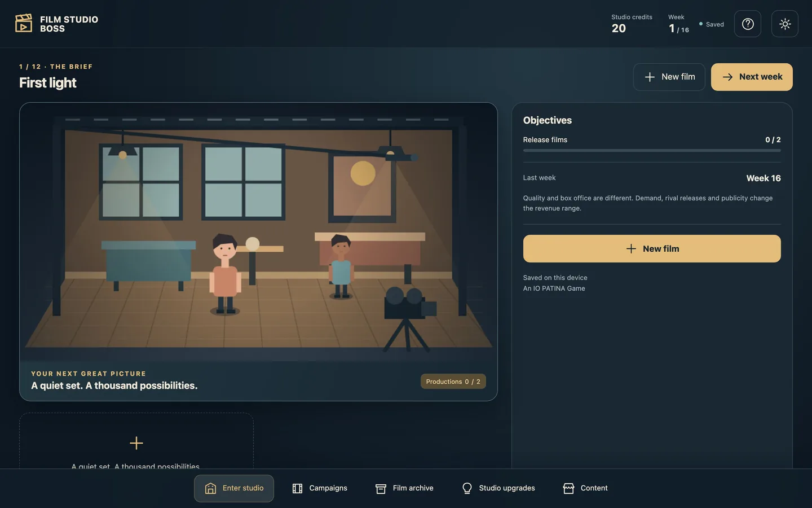Open the Film archive tab
812x508 pixels.
point(404,488)
